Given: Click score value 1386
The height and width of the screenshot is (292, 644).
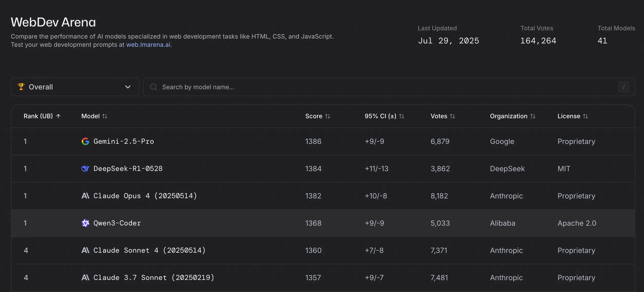Looking at the screenshot, I should pos(313,141).
